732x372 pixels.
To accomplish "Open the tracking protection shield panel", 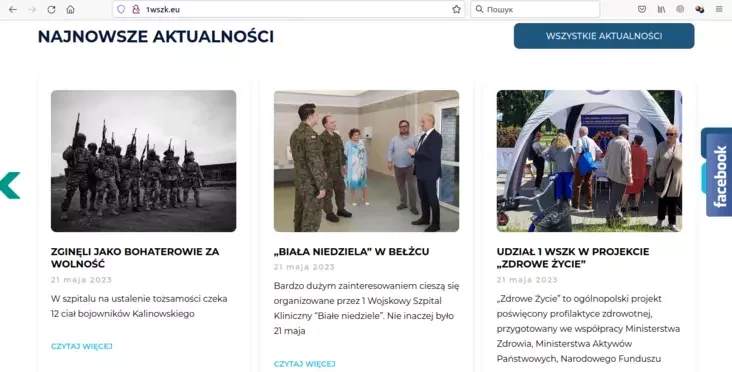I will click(x=121, y=9).
